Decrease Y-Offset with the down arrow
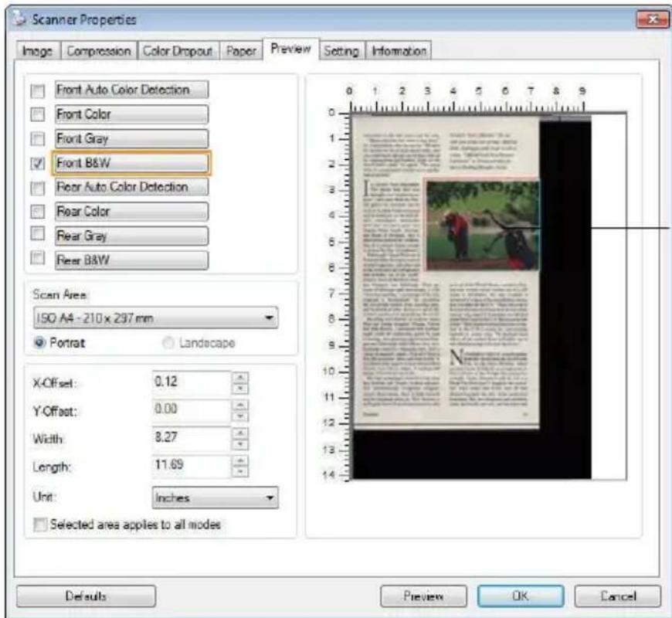 240,416
